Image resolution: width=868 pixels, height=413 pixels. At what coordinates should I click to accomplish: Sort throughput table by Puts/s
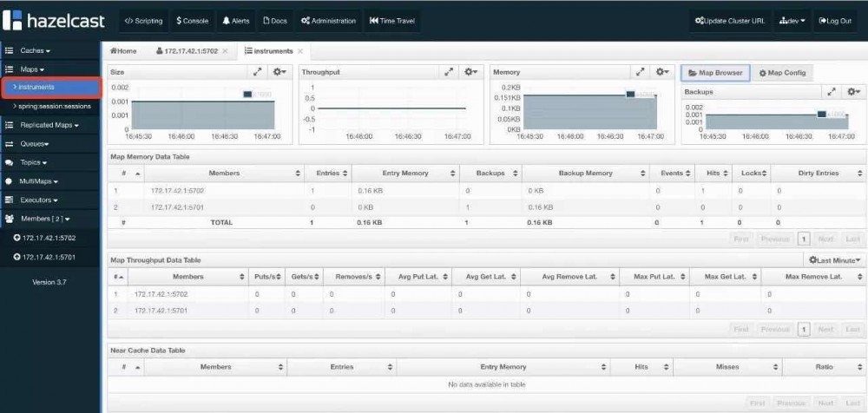[267, 277]
